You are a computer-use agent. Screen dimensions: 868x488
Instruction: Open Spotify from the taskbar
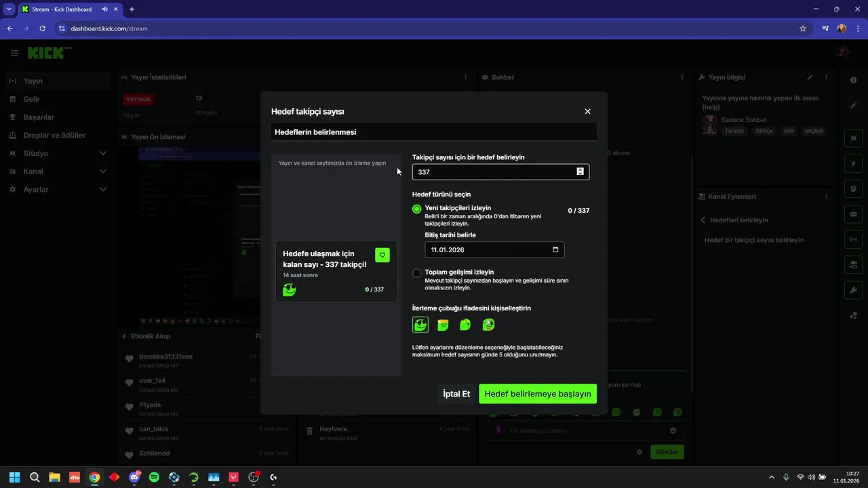[154, 477]
